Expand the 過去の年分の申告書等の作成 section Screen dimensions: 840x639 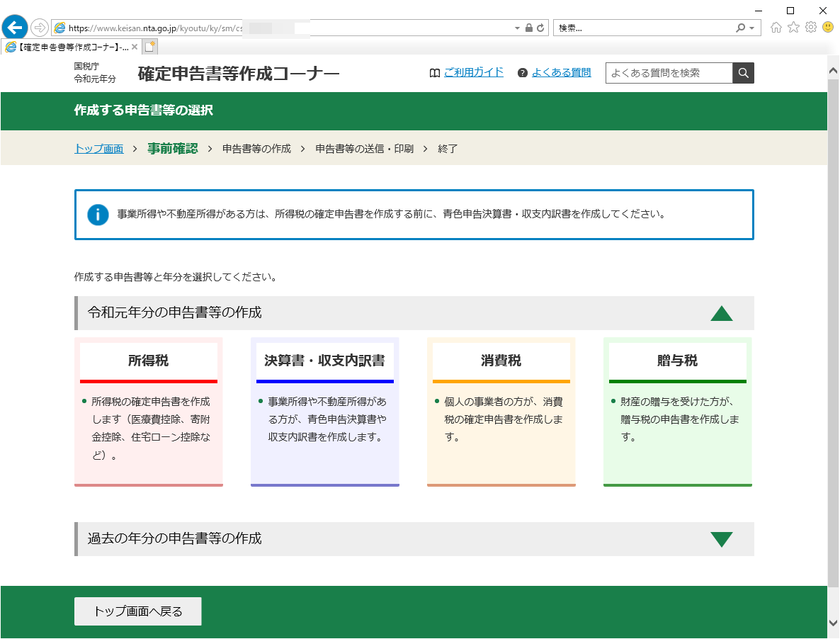click(x=721, y=539)
